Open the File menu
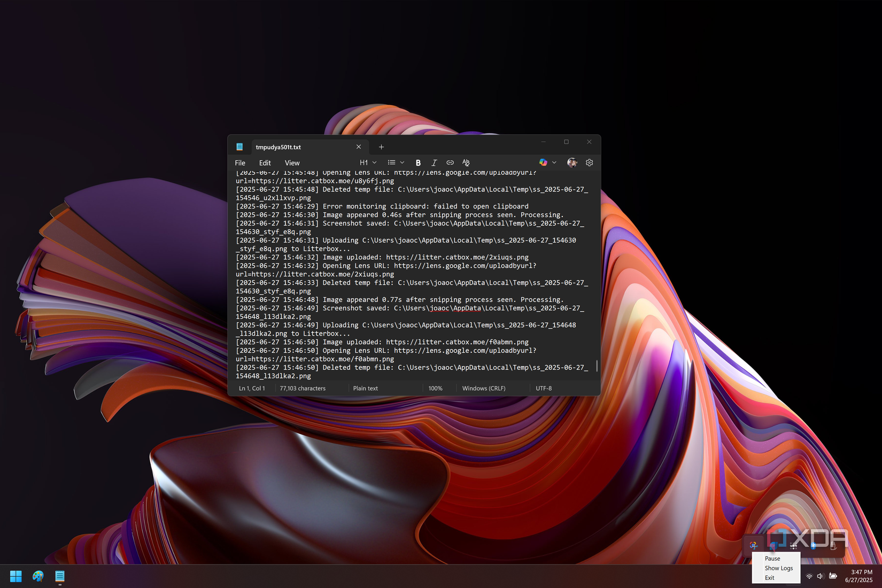This screenshot has width=882, height=588. (x=239, y=163)
